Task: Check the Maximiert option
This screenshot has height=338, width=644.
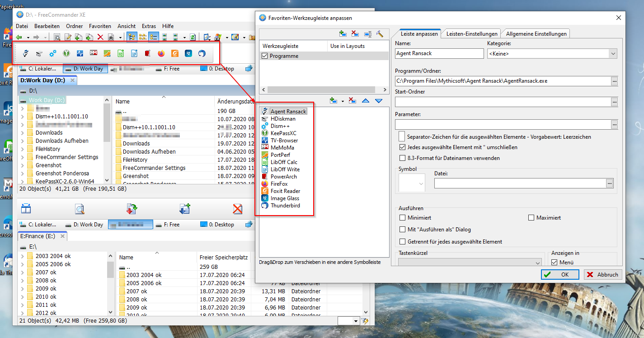Action: [531, 218]
